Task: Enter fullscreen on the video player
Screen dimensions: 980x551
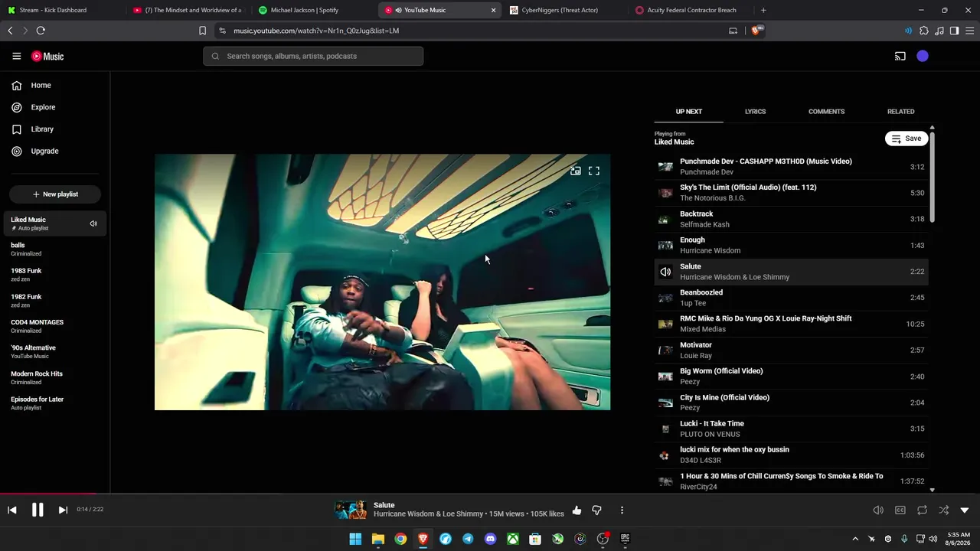Action: pos(594,171)
